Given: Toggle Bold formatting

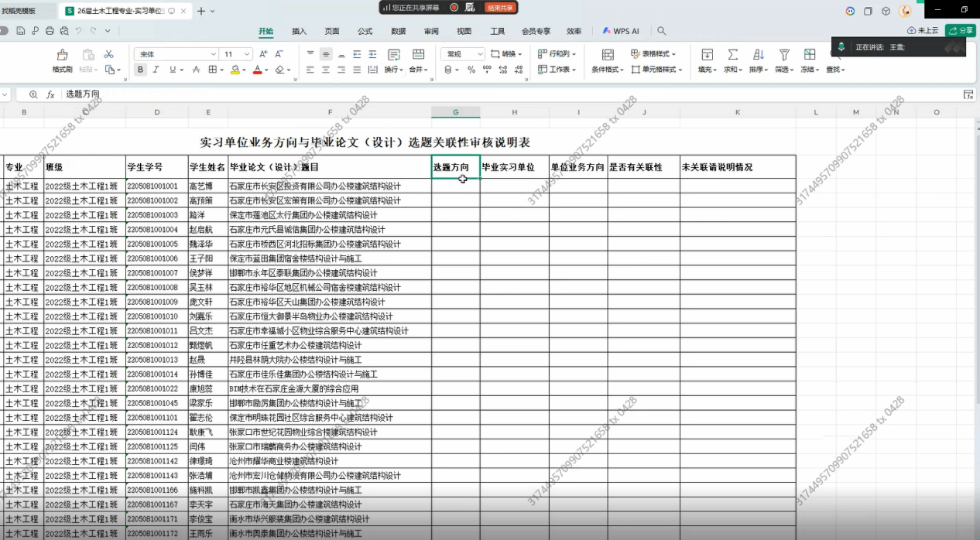Looking at the screenshot, I should pyautogui.click(x=140, y=70).
